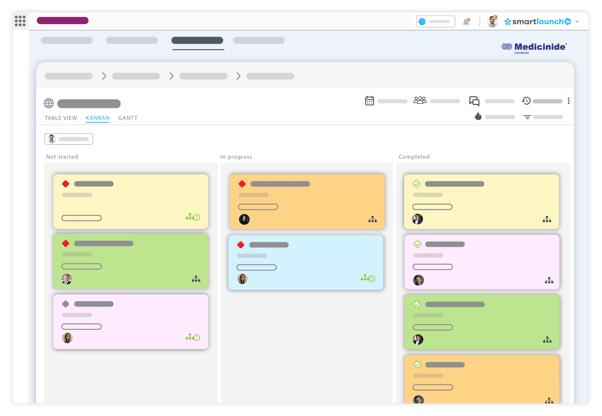
Task: Click check diamond on yellow Completed card
Action: coord(417,184)
